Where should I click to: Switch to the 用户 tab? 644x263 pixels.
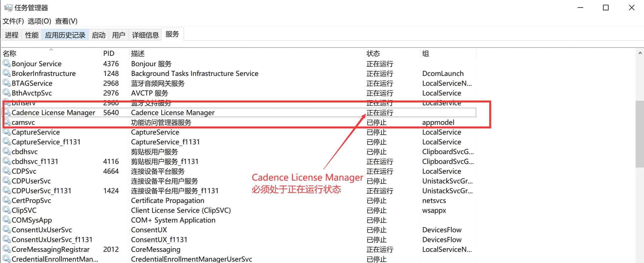[x=119, y=35]
